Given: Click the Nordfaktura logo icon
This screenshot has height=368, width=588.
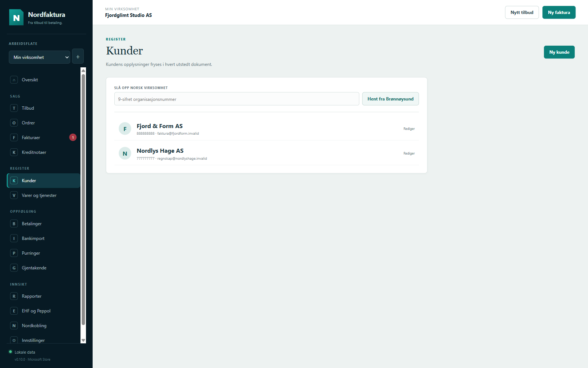Looking at the screenshot, I should pos(16,17).
